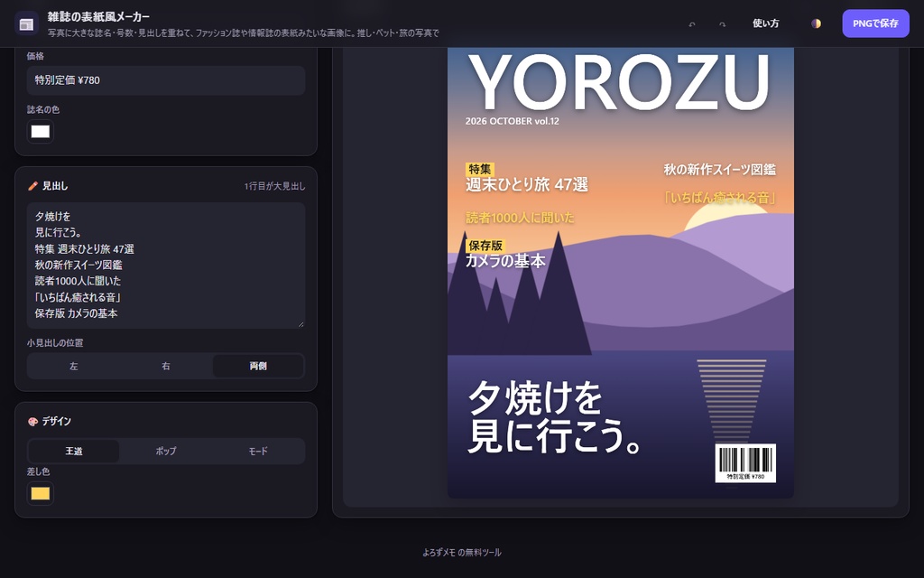Edit the 価格 field showing 特別定価 ¥780
924x578 pixels.
pos(166,80)
